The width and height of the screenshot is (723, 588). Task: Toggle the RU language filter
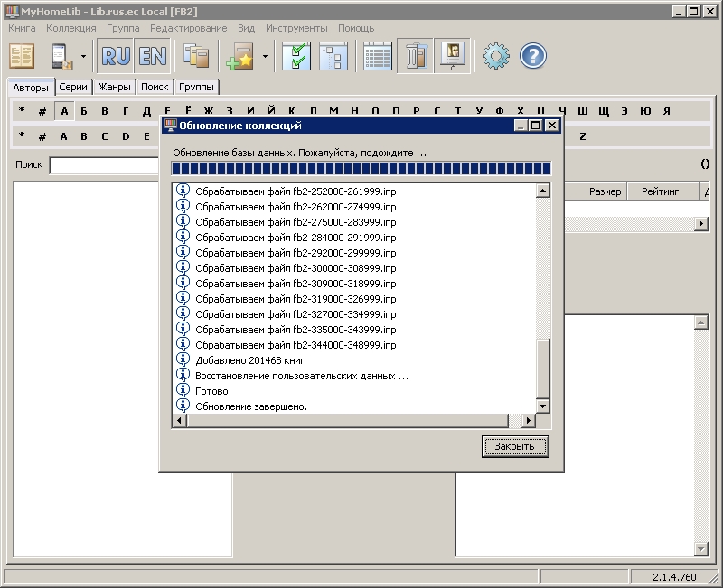(116, 56)
